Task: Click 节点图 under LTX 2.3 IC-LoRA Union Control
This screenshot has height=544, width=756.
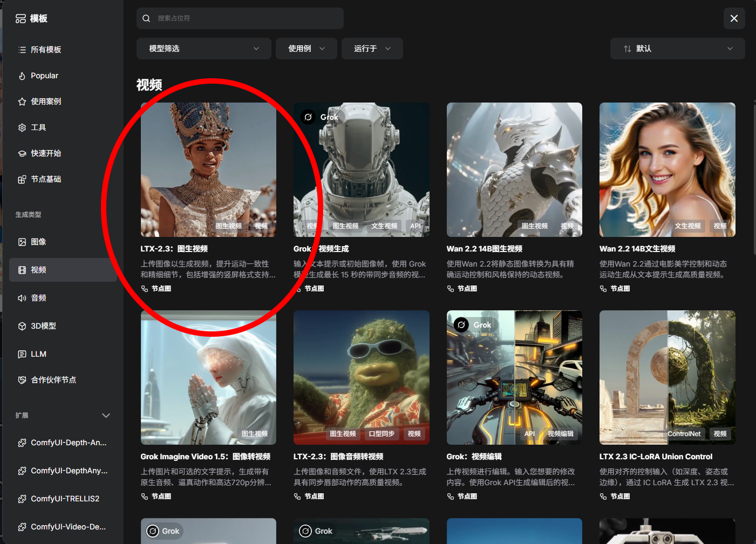Action: pyautogui.click(x=615, y=497)
